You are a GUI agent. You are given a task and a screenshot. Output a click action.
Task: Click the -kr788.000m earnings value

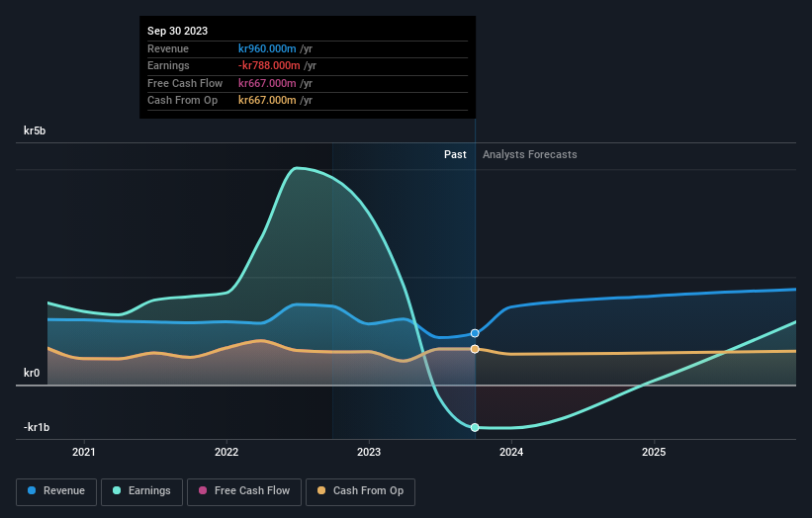pos(269,65)
